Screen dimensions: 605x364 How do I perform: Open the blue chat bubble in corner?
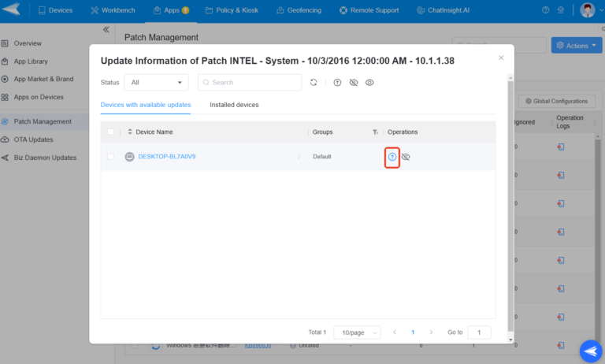(x=589, y=351)
